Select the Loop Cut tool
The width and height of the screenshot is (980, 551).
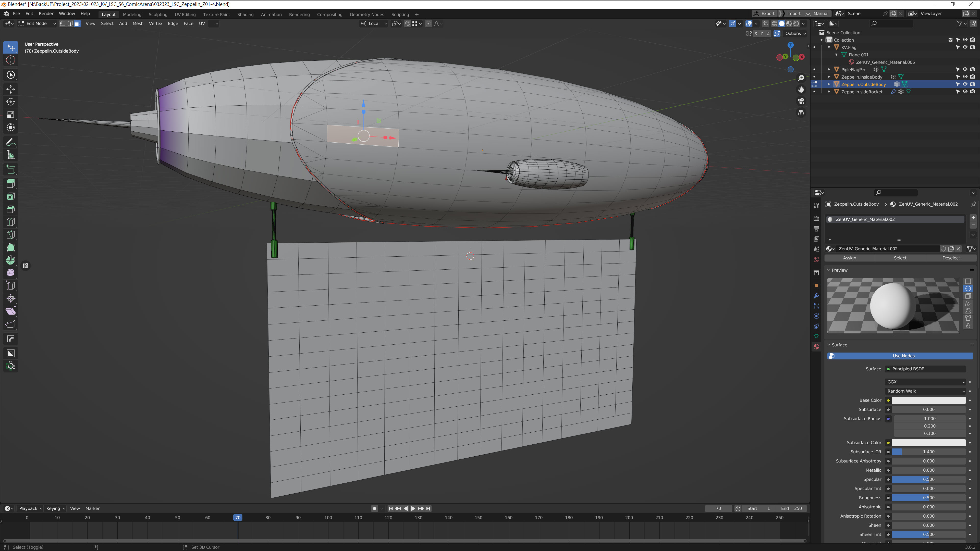click(x=11, y=222)
